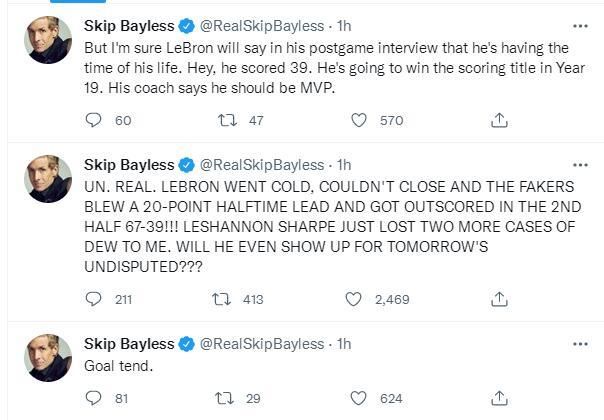The image size is (604, 420).
Task: Share the 'UN. REAL.' Lakers tweet
Action: coord(498,298)
